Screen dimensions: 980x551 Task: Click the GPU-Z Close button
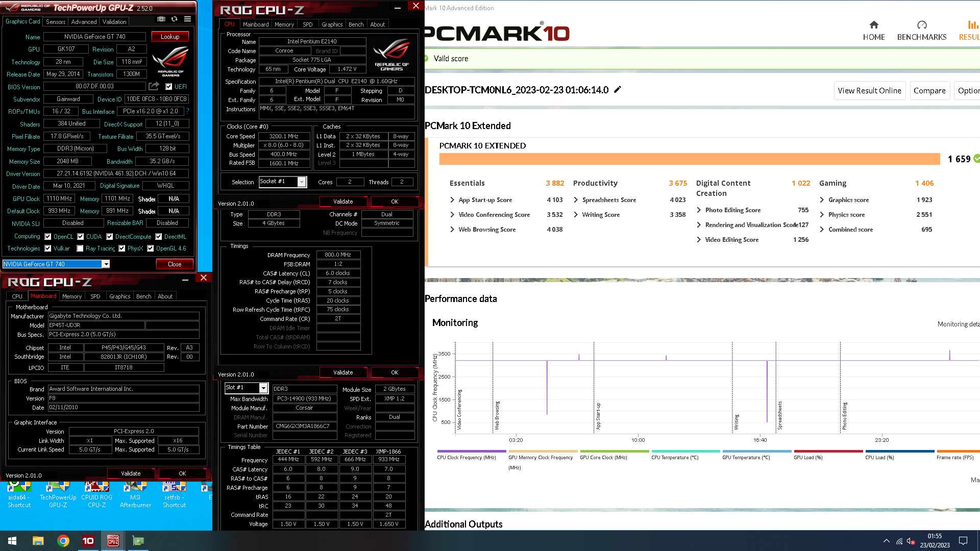[x=175, y=264]
